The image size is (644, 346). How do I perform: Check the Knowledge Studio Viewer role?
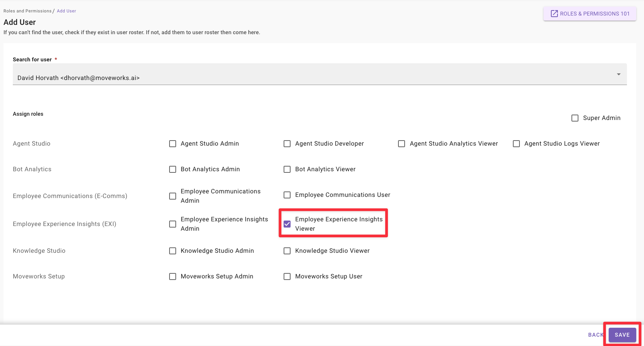pos(287,251)
